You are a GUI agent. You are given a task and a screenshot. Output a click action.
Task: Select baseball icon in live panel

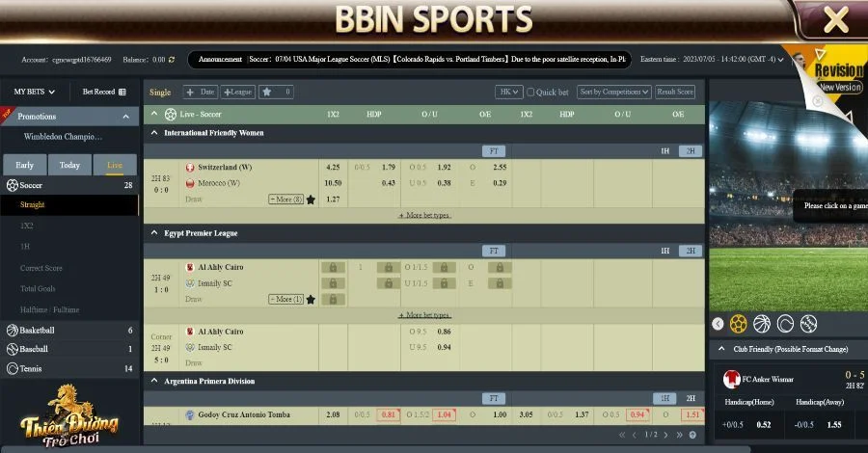click(808, 324)
